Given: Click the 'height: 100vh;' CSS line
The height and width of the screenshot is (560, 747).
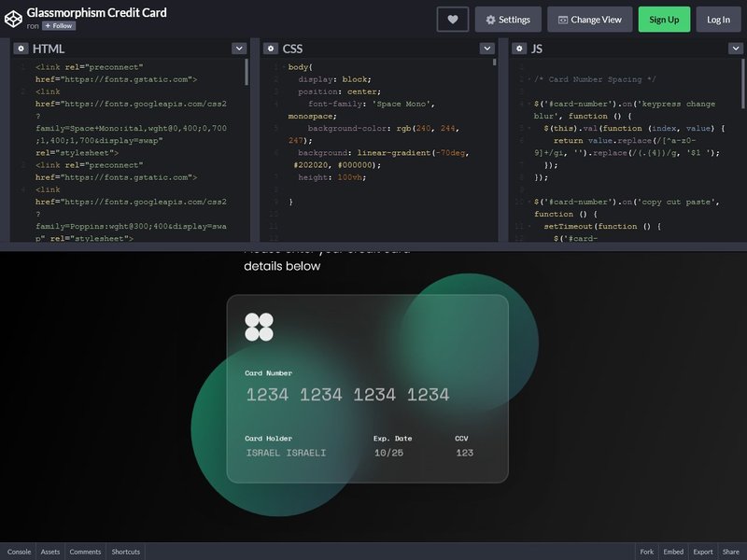Looking at the screenshot, I should (332, 177).
